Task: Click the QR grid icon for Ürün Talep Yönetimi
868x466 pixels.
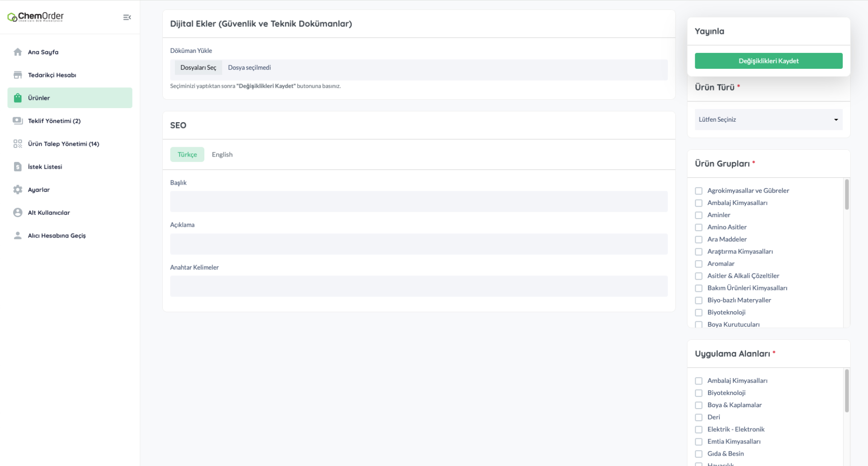Action: click(x=18, y=144)
